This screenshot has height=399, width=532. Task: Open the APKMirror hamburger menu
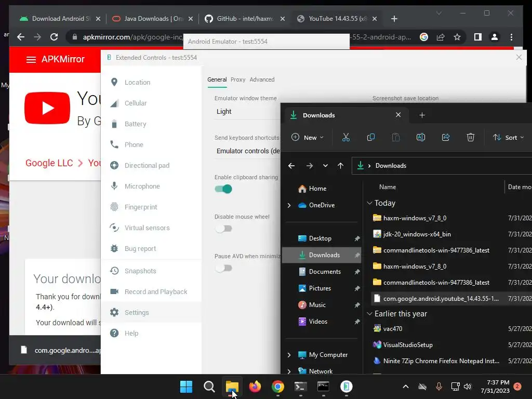pyautogui.click(x=31, y=60)
